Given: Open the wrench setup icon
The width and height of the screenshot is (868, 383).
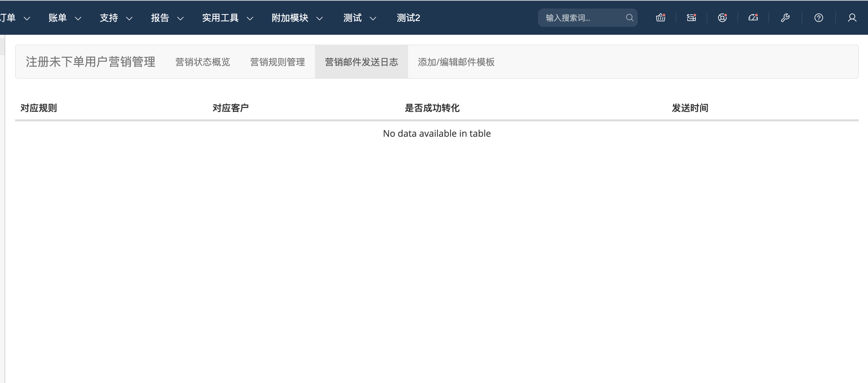Looking at the screenshot, I should (x=785, y=17).
